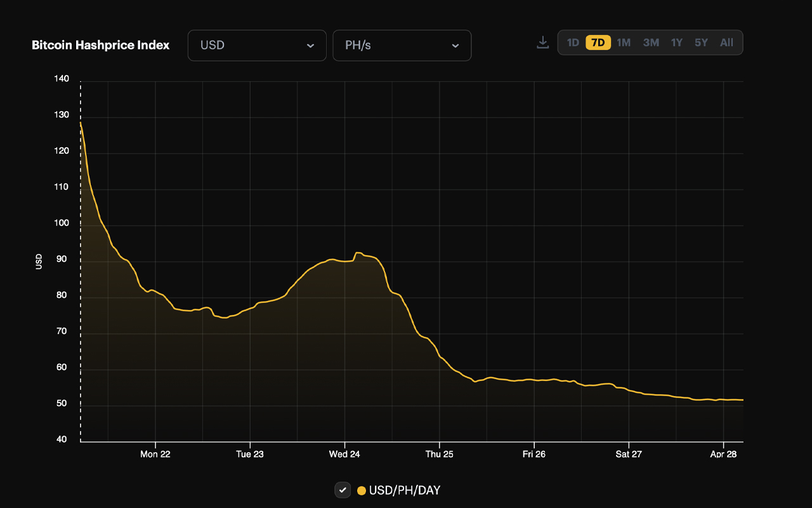Select the 3M time range
812x508 pixels.
tap(651, 43)
